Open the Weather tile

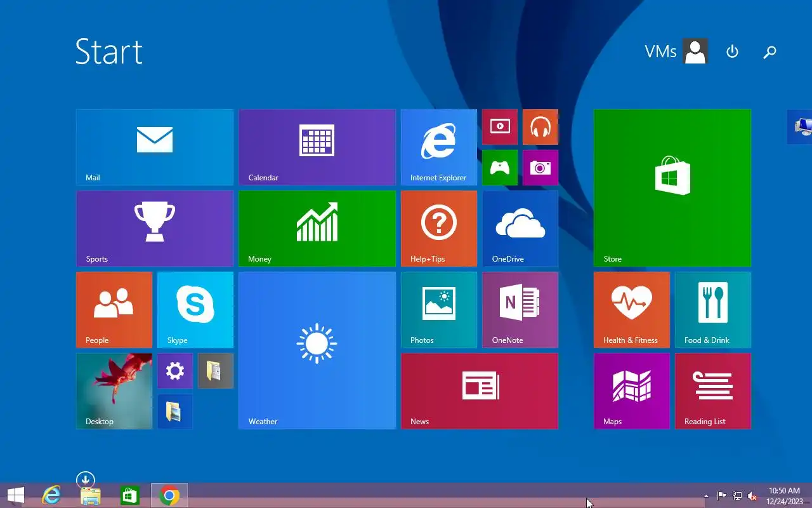click(317, 351)
